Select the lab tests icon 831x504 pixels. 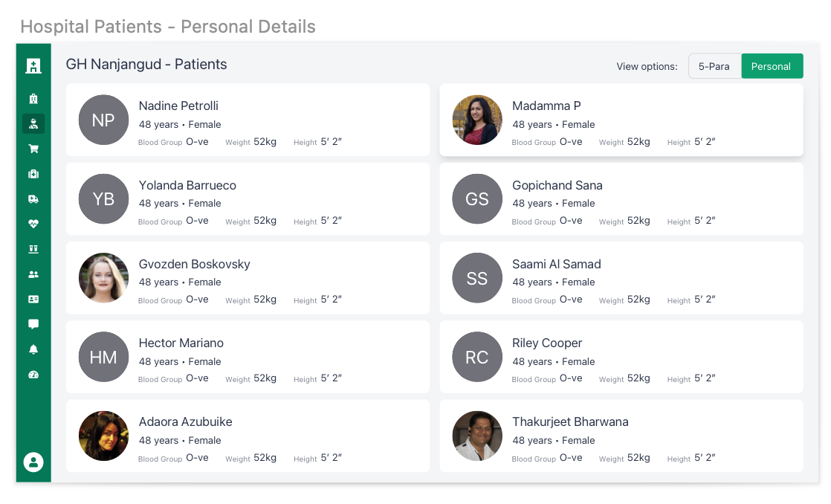pyautogui.click(x=33, y=248)
